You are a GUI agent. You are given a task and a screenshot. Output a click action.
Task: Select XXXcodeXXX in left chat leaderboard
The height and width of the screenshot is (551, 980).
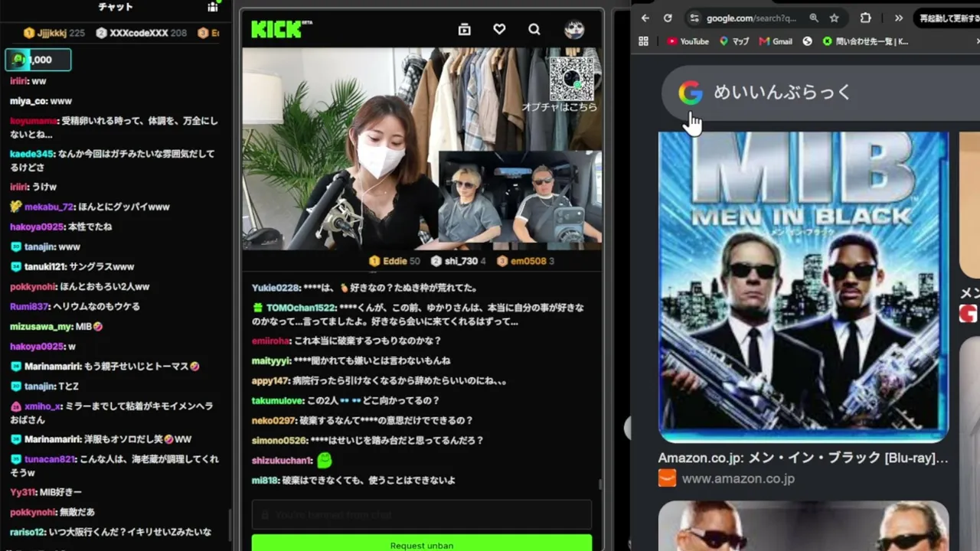click(x=141, y=33)
